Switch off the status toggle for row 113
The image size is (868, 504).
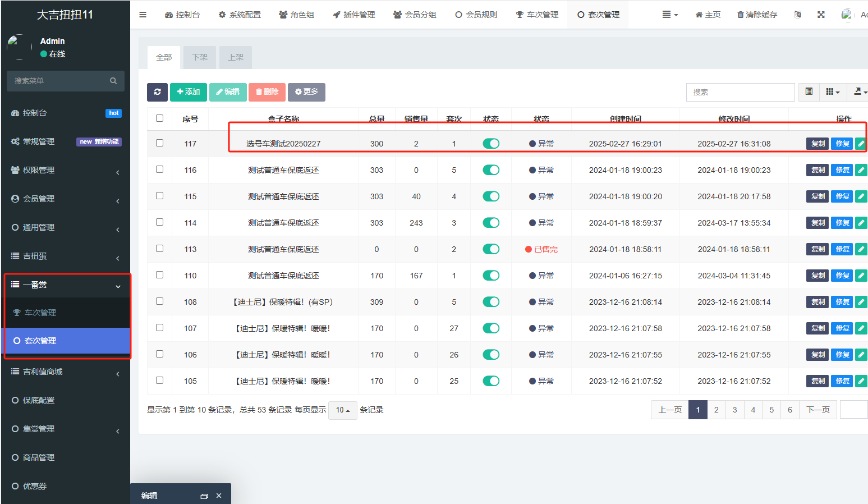[x=491, y=249]
